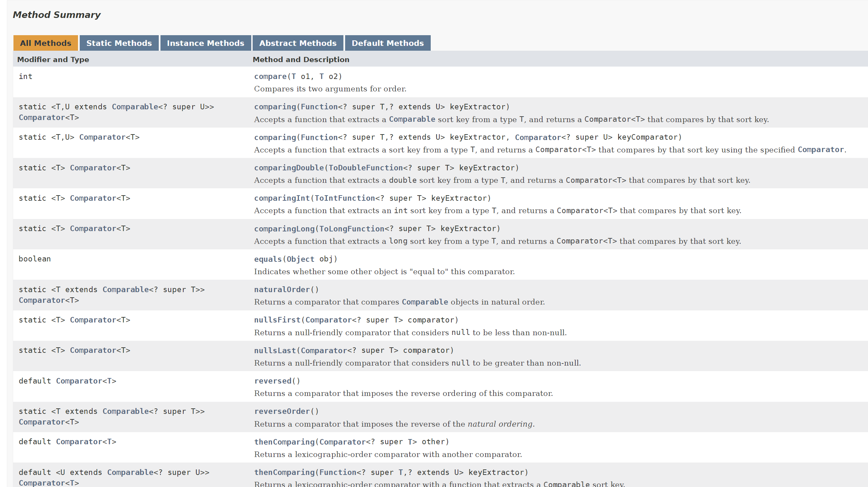
Task: Follow the ToDoubleFunction type link
Action: coord(365,168)
